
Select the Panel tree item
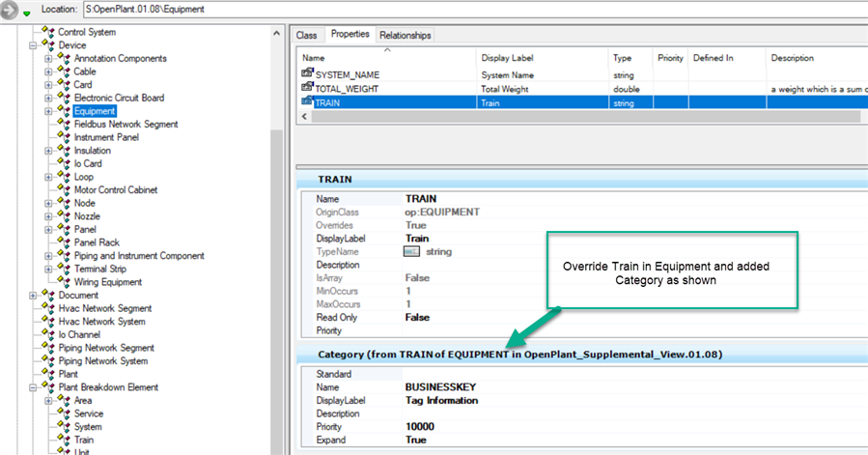coord(85,229)
